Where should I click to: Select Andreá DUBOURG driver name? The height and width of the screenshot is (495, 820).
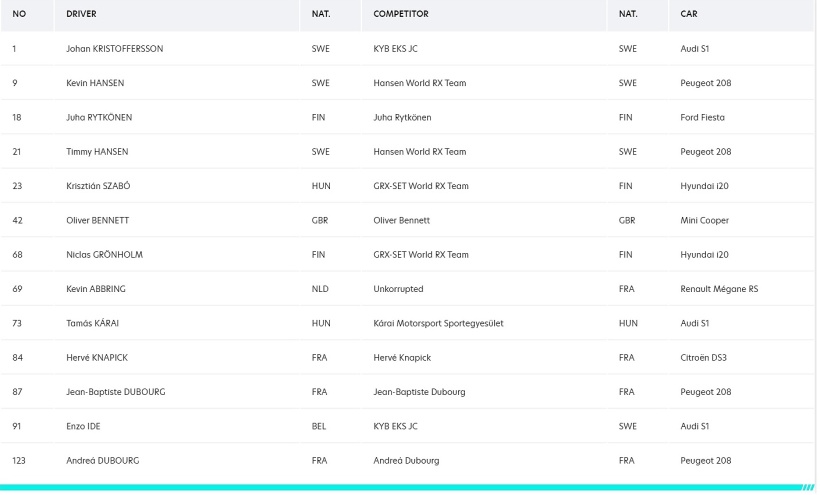pos(102,461)
